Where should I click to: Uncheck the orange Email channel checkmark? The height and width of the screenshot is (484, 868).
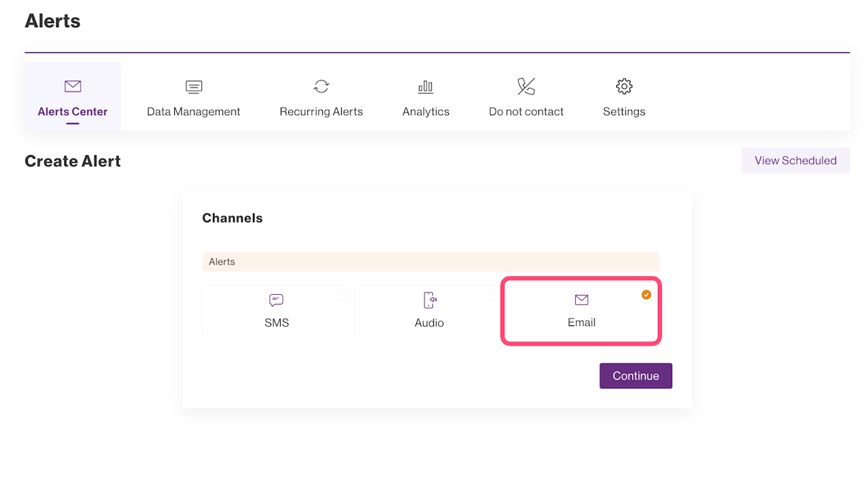(x=646, y=294)
